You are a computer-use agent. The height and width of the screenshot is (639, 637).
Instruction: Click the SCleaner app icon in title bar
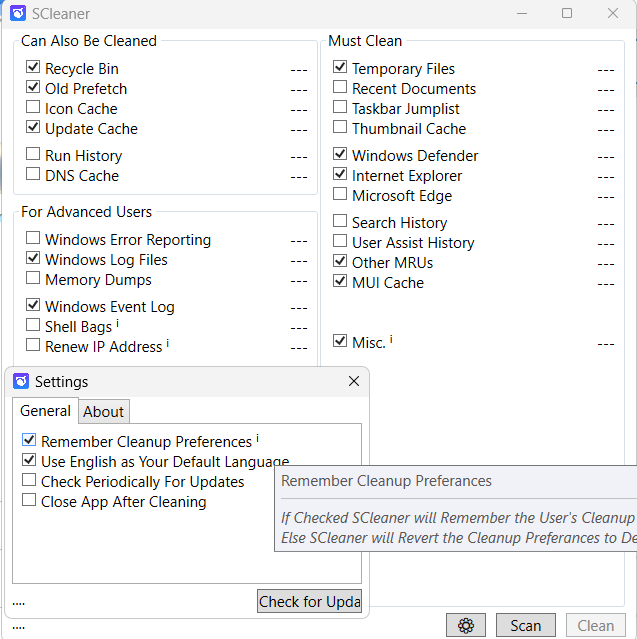[18, 14]
